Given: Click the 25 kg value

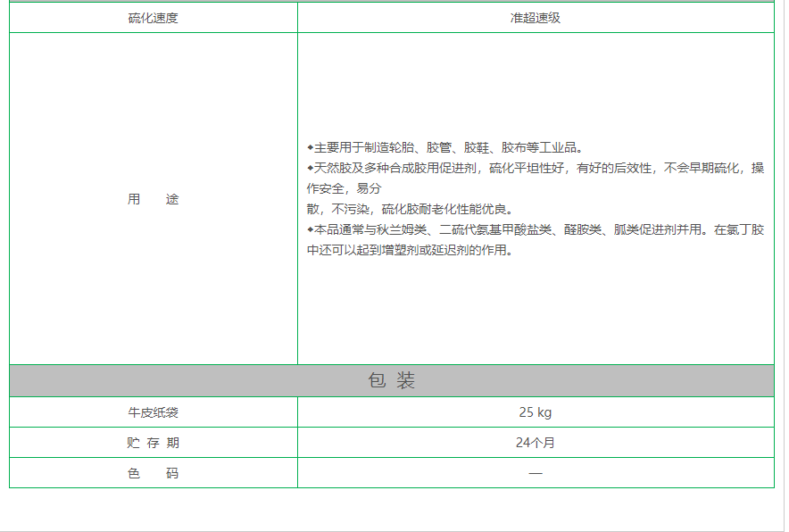Looking at the screenshot, I should [535, 412].
